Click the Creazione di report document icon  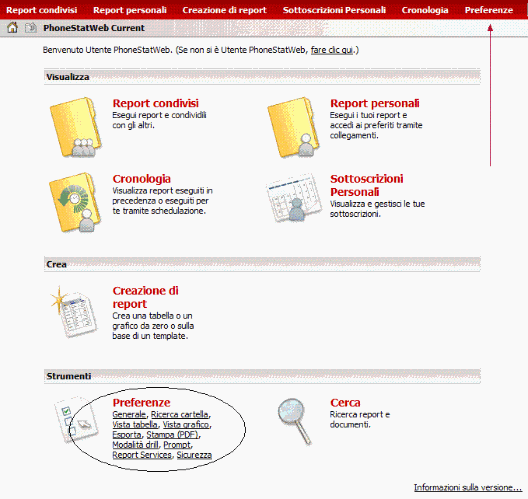74,312
